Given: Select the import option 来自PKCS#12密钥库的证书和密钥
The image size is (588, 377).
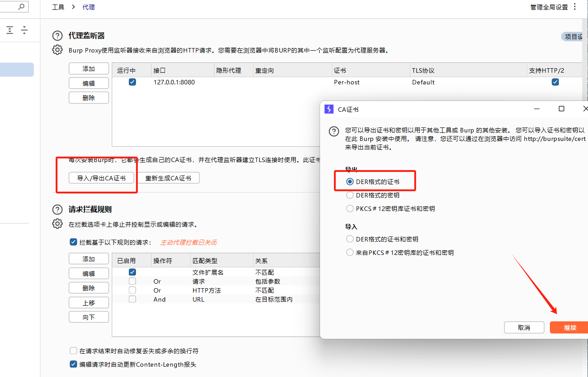Looking at the screenshot, I should [350, 253].
